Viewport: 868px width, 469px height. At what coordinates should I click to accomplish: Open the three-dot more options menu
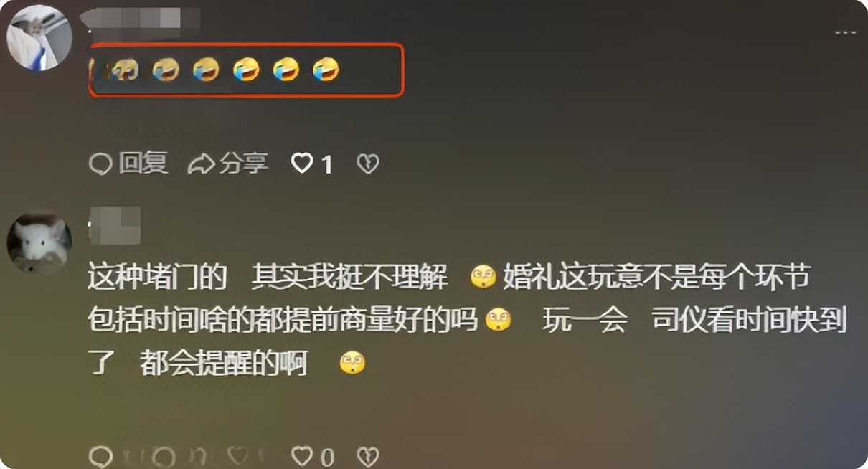(844, 33)
